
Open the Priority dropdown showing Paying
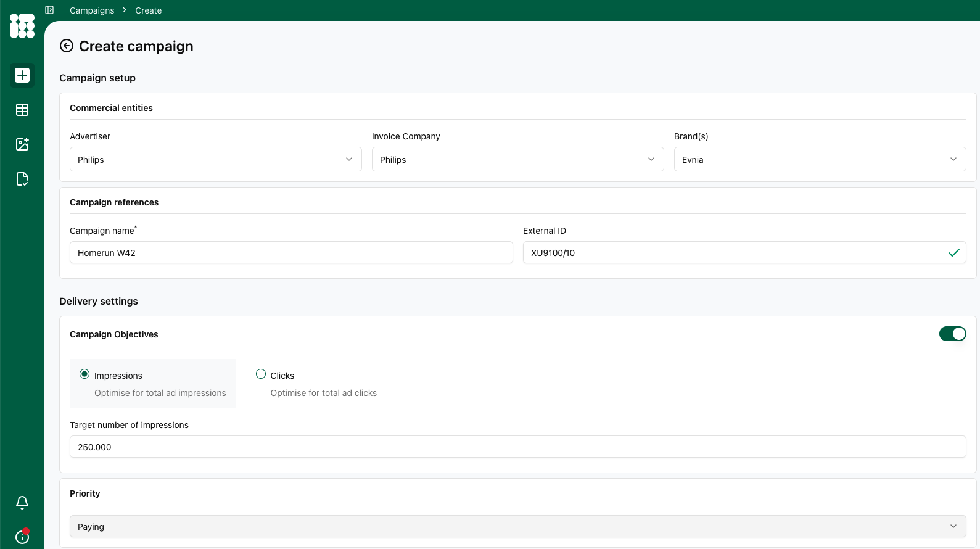pyautogui.click(x=518, y=526)
